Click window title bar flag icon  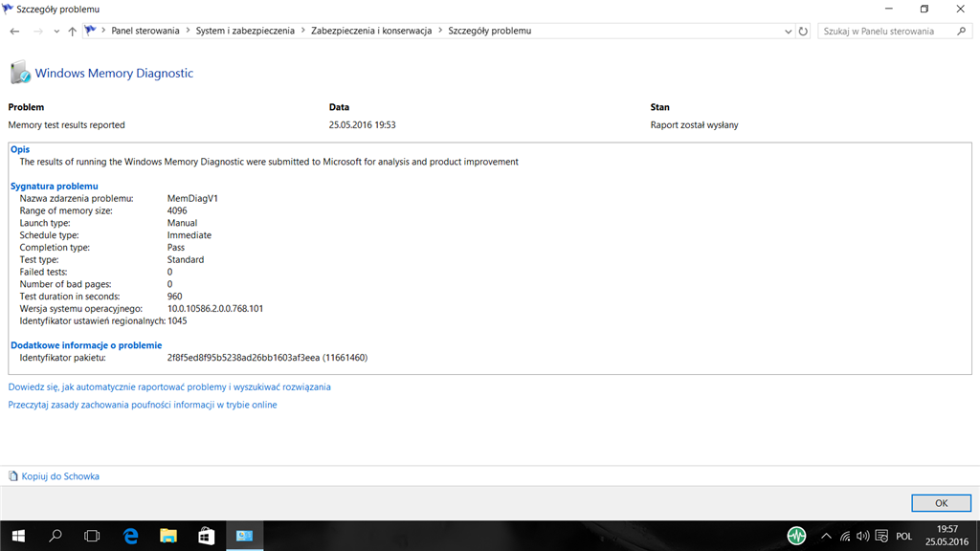click(8, 9)
